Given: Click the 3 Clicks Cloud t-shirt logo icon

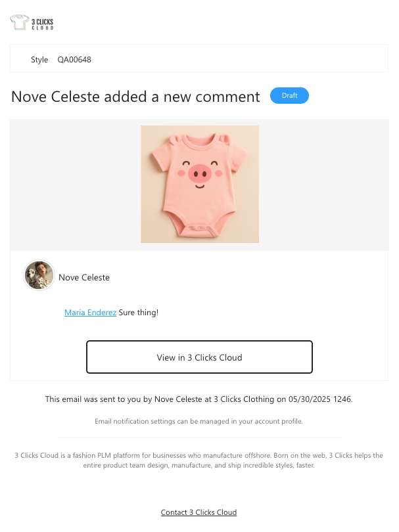Looking at the screenshot, I should [20, 23].
